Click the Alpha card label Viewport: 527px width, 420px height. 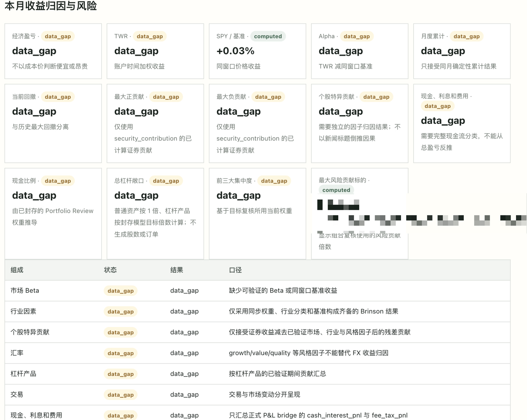(x=327, y=36)
